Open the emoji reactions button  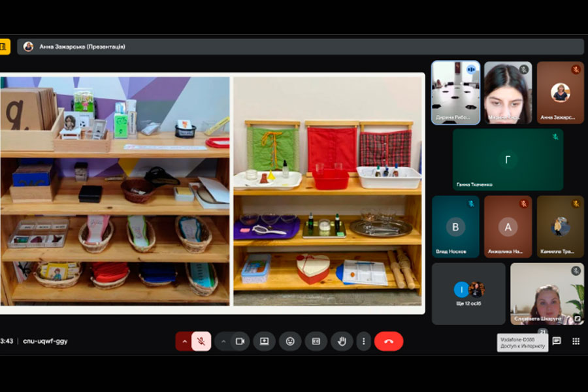pyautogui.click(x=290, y=341)
